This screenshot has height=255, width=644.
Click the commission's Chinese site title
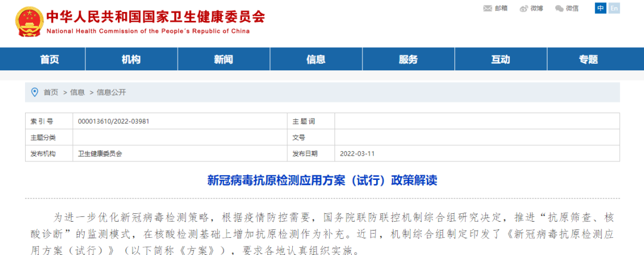[x=155, y=16]
